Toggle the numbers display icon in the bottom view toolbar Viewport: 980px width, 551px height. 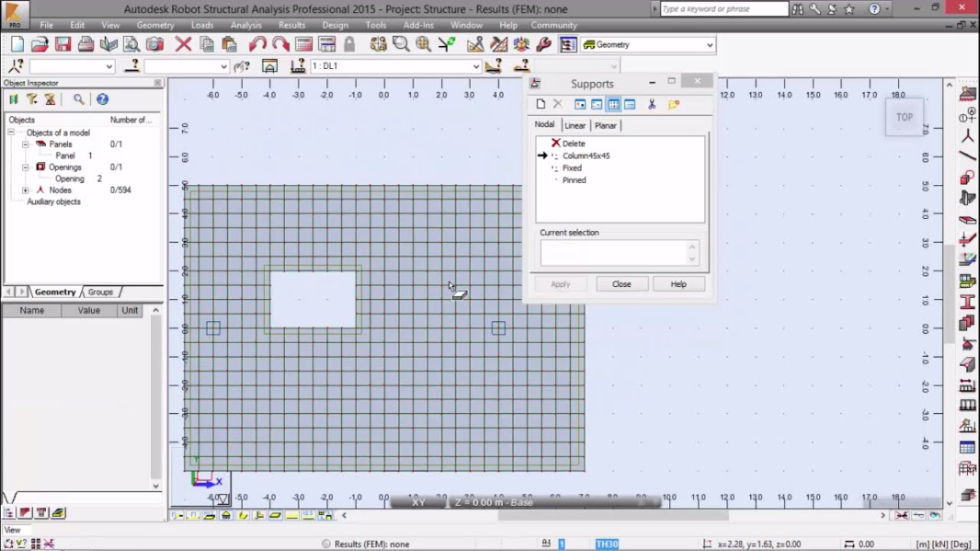tap(309, 515)
